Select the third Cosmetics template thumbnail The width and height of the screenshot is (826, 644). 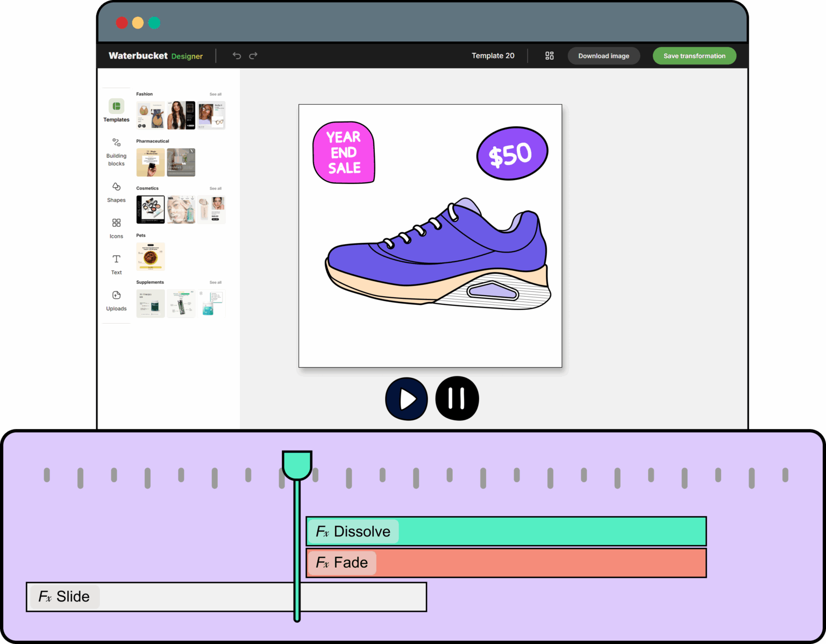pyautogui.click(x=211, y=210)
